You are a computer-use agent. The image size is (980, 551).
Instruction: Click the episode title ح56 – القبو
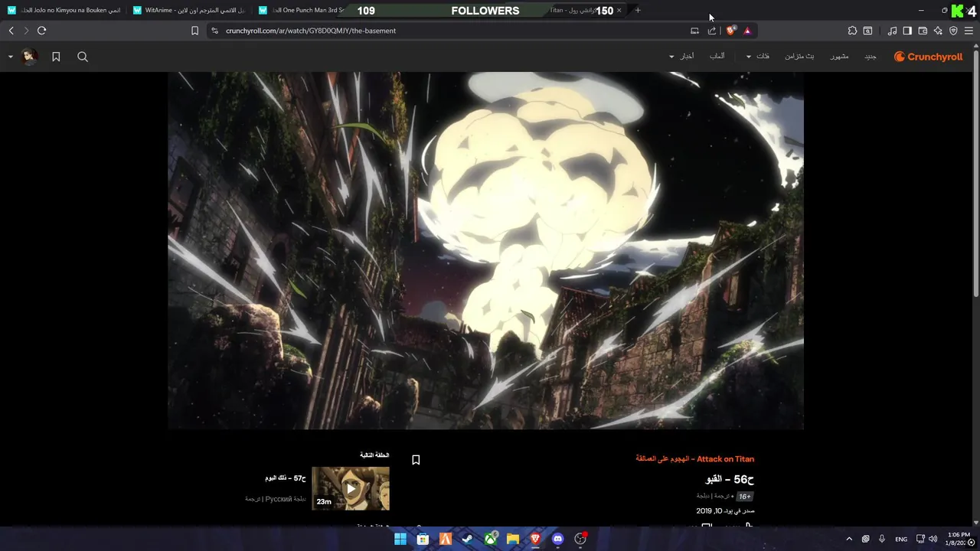click(x=730, y=479)
